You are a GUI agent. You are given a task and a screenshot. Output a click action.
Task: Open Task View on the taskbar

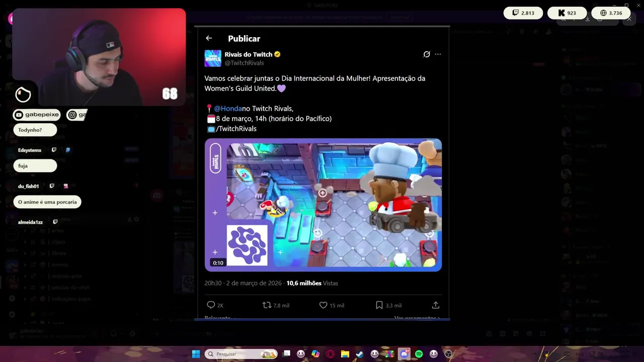pos(287,354)
